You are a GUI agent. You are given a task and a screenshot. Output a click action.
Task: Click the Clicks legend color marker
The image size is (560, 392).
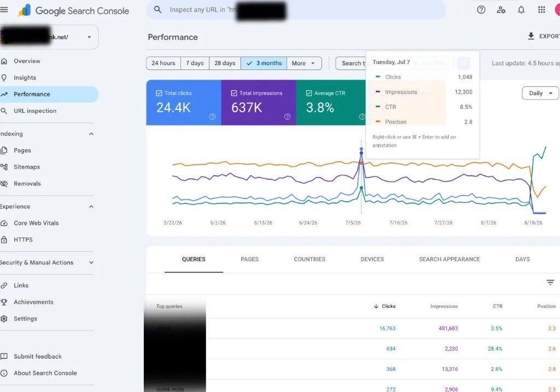378,77
